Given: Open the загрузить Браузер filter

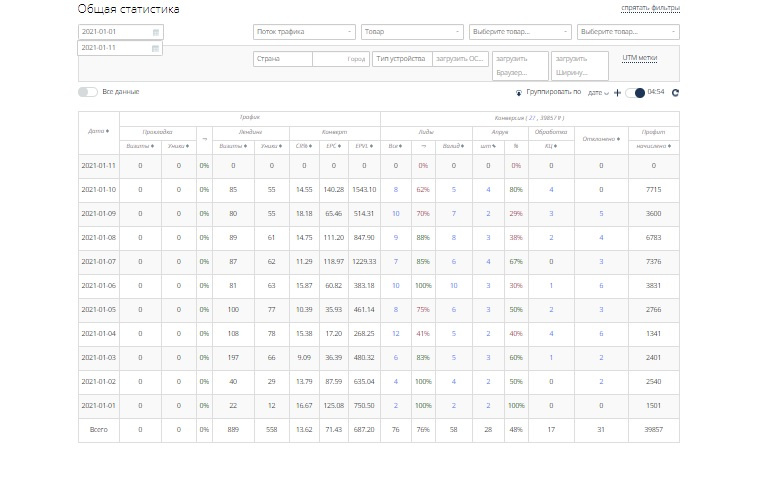Looking at the screenshot, I should tap(520, 66).
